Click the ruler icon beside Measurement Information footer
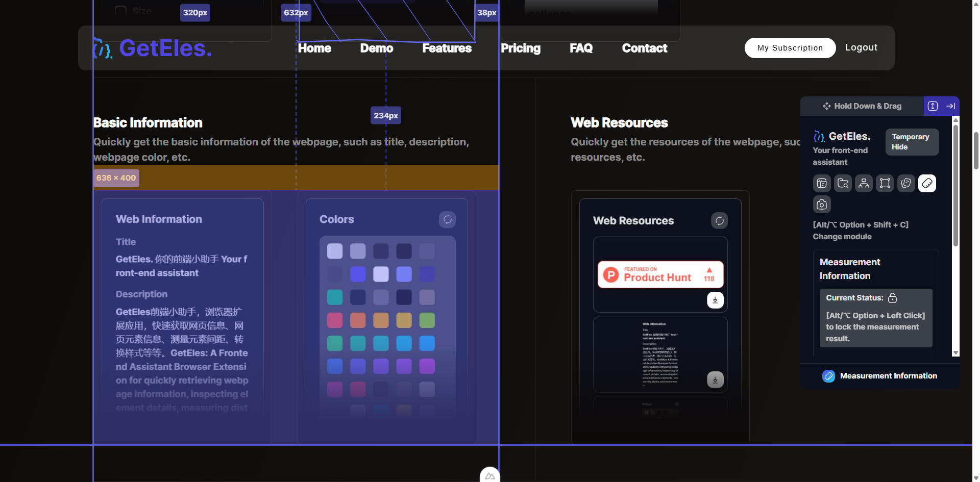The image size is (980, 482). (x=828, y=376)
